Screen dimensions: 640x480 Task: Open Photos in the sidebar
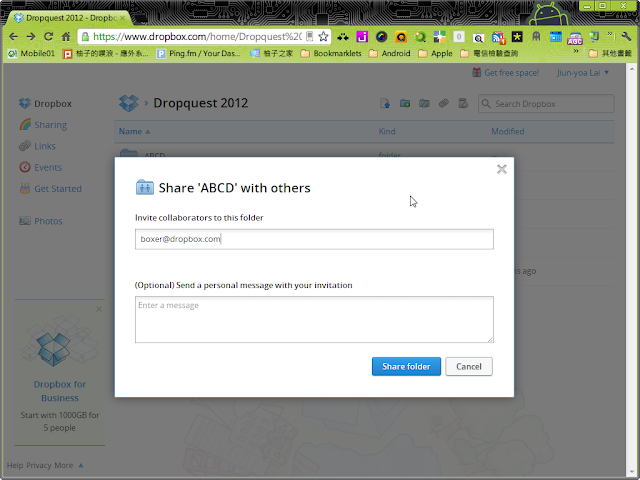click(41, 221)
